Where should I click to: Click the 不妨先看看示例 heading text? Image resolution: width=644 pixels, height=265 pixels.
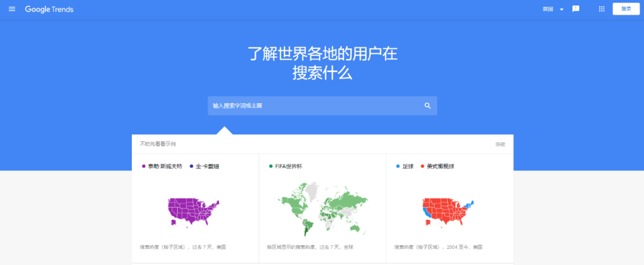(x=157, y=144)
